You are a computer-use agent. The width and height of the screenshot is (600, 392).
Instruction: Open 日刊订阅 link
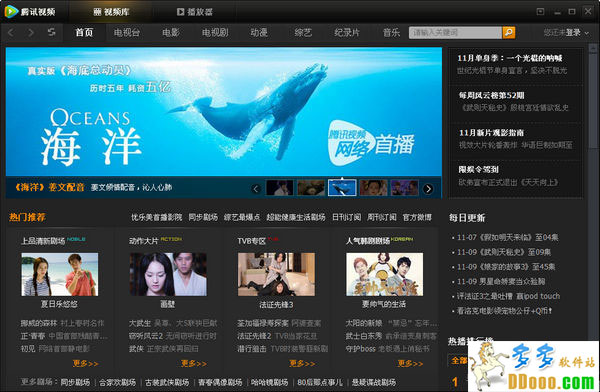click(x=346, y=217)
